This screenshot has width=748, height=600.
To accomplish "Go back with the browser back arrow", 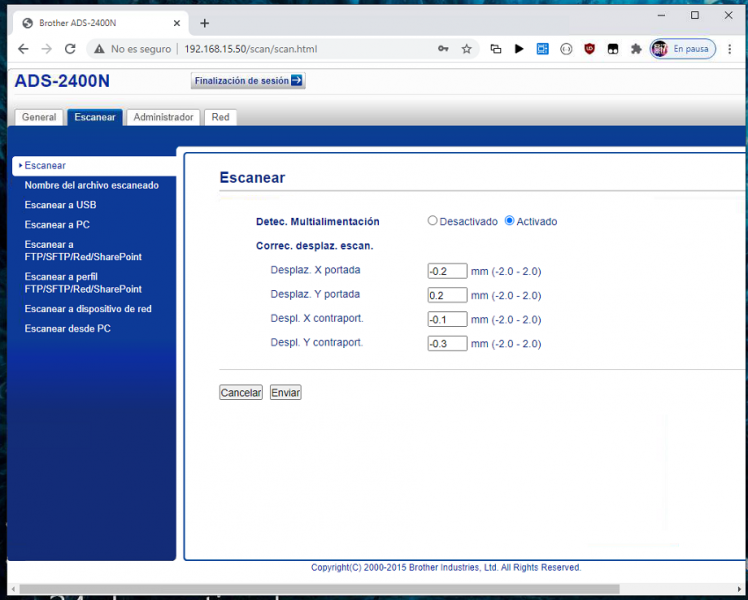I will 23,49.
